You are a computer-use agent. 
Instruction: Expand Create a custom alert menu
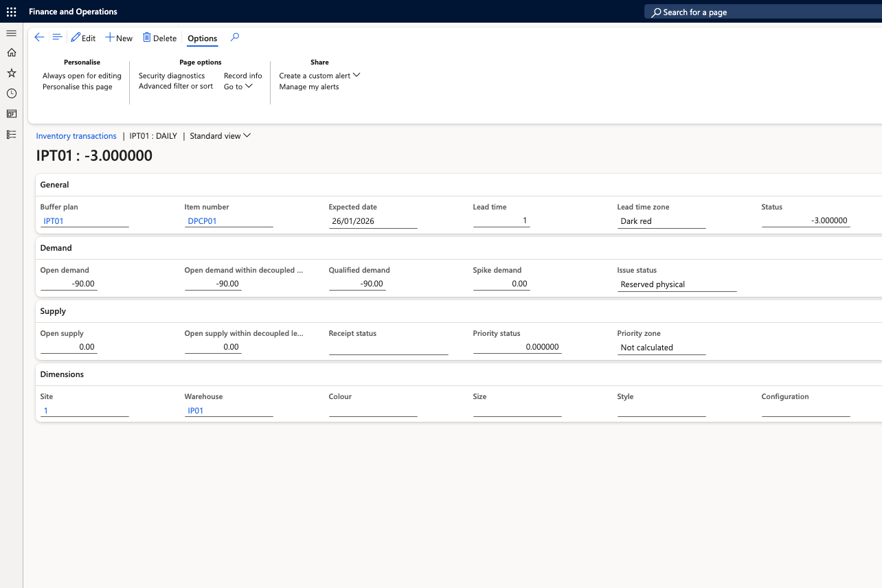[319, 76]
